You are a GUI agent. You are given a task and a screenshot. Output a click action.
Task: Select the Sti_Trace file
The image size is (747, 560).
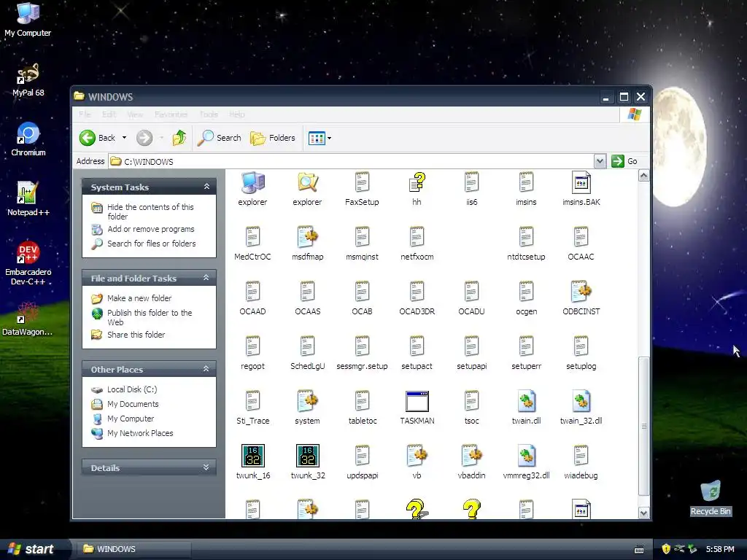point(252,402)
